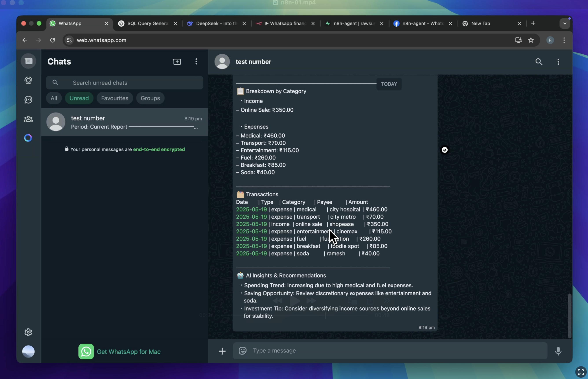Open the Status icon in sidebar
Viewport: 588px width, 379px height.
(29, 80)
